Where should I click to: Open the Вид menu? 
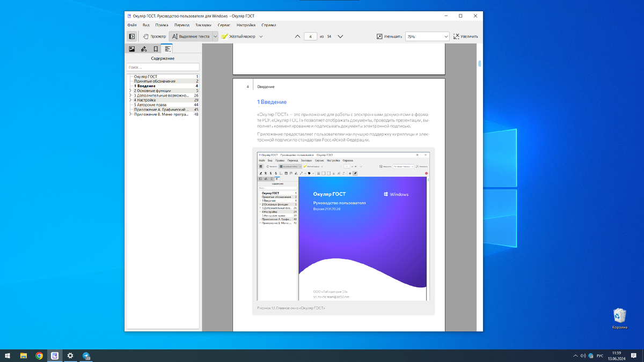tap(146, 25)
